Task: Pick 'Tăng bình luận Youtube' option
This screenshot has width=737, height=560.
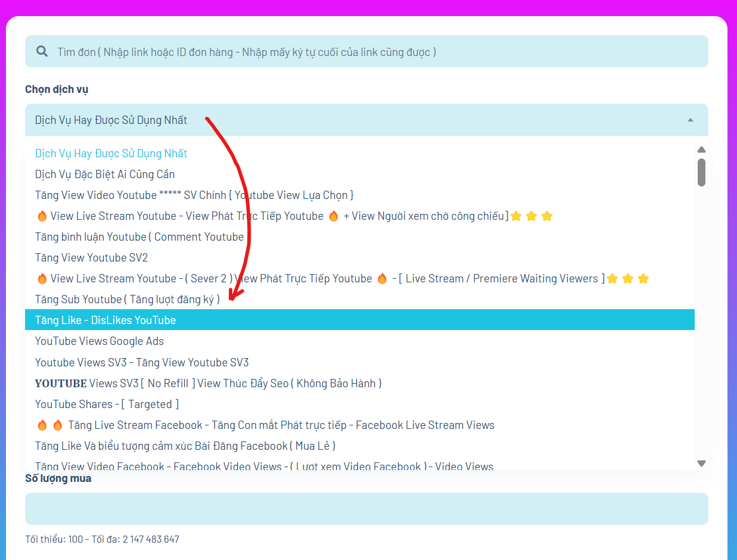Action: click(x=139, y=237)
